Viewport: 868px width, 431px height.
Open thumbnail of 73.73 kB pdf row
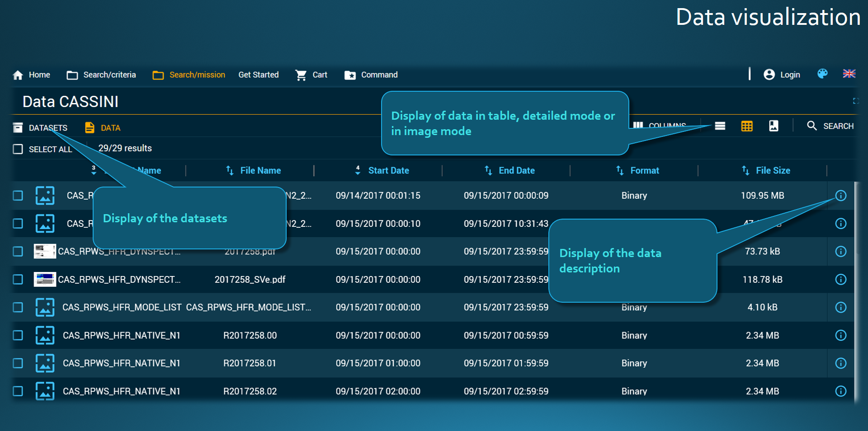click(45, 252)
